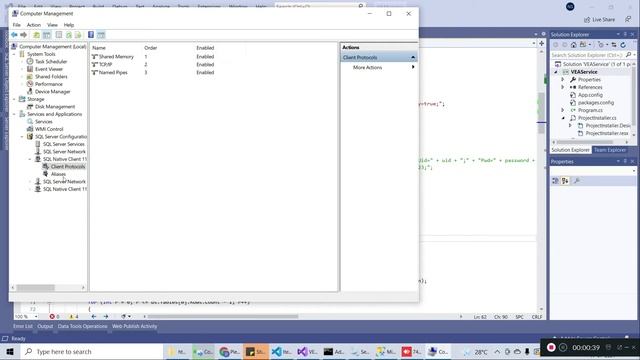Collapse the Storage tree node
Image resolution: width=640 pixels, height=360 pixels.
click(x=15, y=99)
